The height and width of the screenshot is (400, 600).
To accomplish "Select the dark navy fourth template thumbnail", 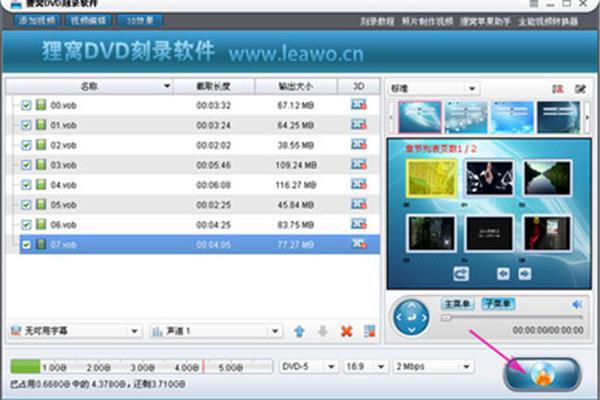I will 558,117.
